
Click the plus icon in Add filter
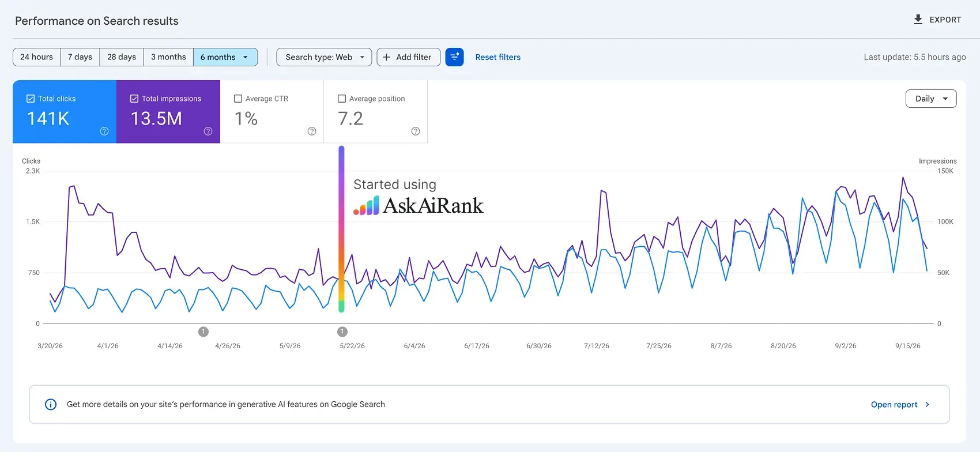point(387,57)
